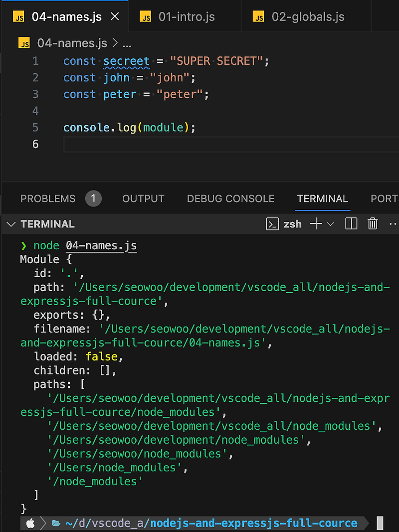Click the 'exports: {}' terminal line
This screenshot has height=532, width=399.
[x=72, y=315]
